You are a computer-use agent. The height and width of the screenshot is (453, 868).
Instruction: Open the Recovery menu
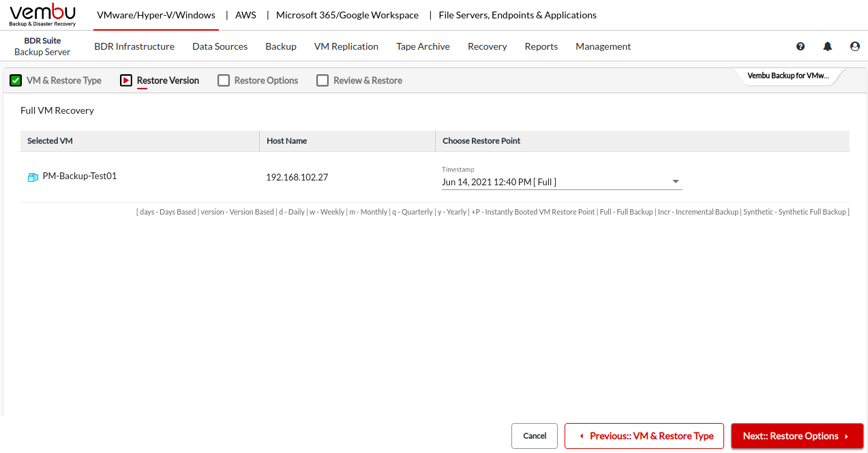click(487, 46)
